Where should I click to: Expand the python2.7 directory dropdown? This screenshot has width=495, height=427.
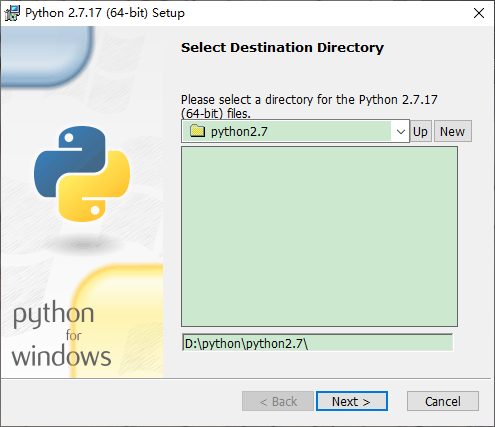pos(401,131)
